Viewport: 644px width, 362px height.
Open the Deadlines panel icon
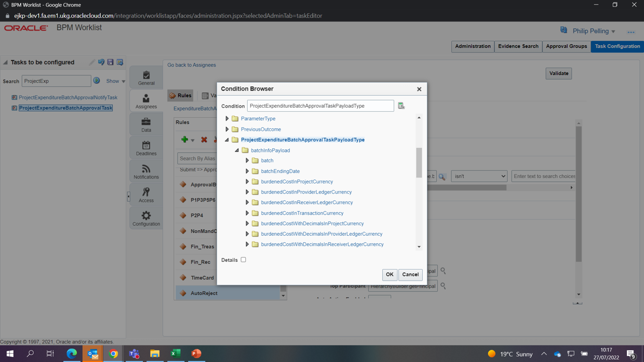(x=146, y=146)
